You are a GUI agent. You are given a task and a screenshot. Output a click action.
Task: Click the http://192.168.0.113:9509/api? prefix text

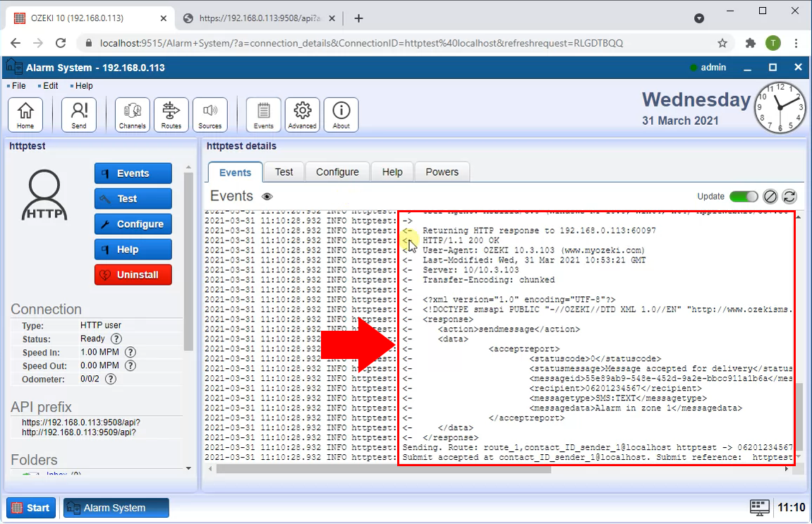[x=79, y=432]
